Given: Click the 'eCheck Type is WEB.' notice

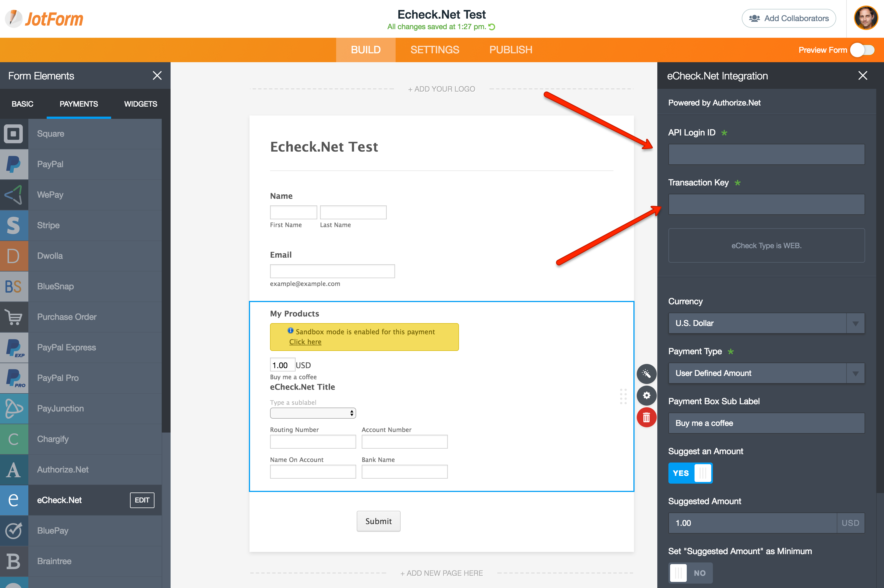Looking at the screenshot, I should click(766, 246).
